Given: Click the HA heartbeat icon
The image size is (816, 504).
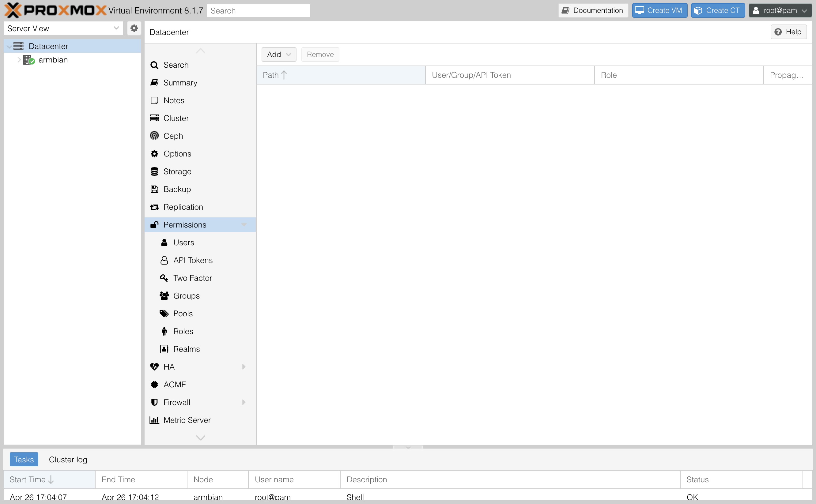Looking at the screenshot, I should (x=154, y=367).
